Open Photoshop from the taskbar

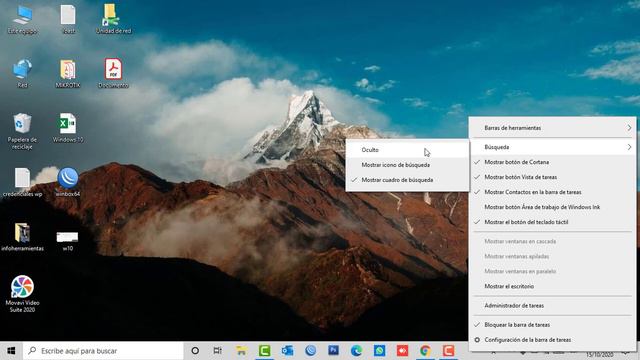click(333, 351)
